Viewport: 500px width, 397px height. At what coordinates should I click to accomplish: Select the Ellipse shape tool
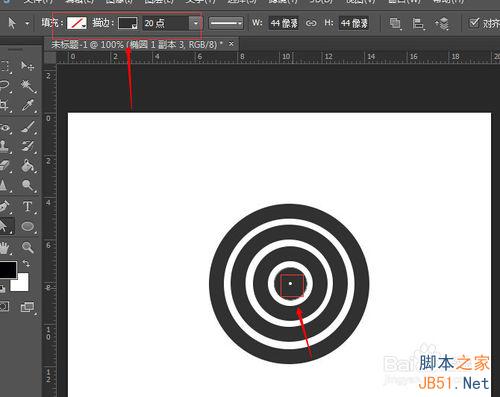click(x=28, y=227)
